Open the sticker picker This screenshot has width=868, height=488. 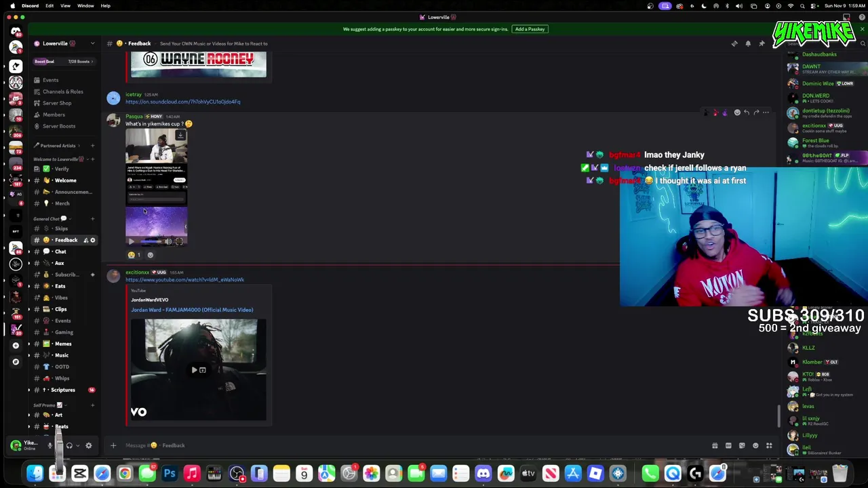[742, 445]
